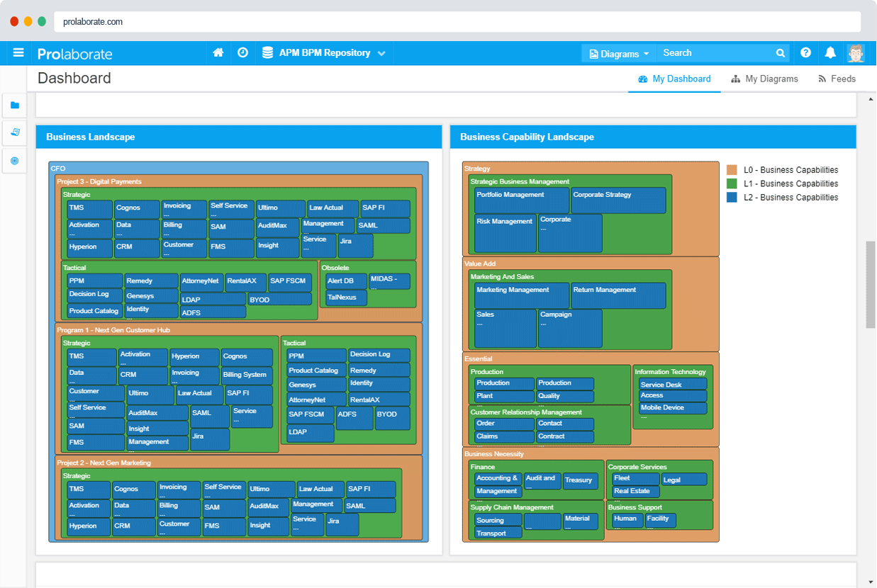Click inside the Search input field
The image size is (877, 588).
[x=716, y=53]
